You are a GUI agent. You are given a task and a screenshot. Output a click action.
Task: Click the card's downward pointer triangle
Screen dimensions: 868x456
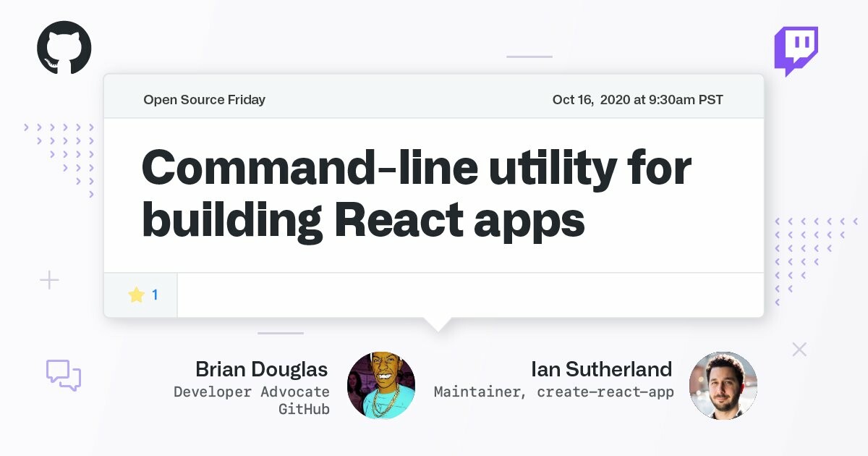(438, 324)
